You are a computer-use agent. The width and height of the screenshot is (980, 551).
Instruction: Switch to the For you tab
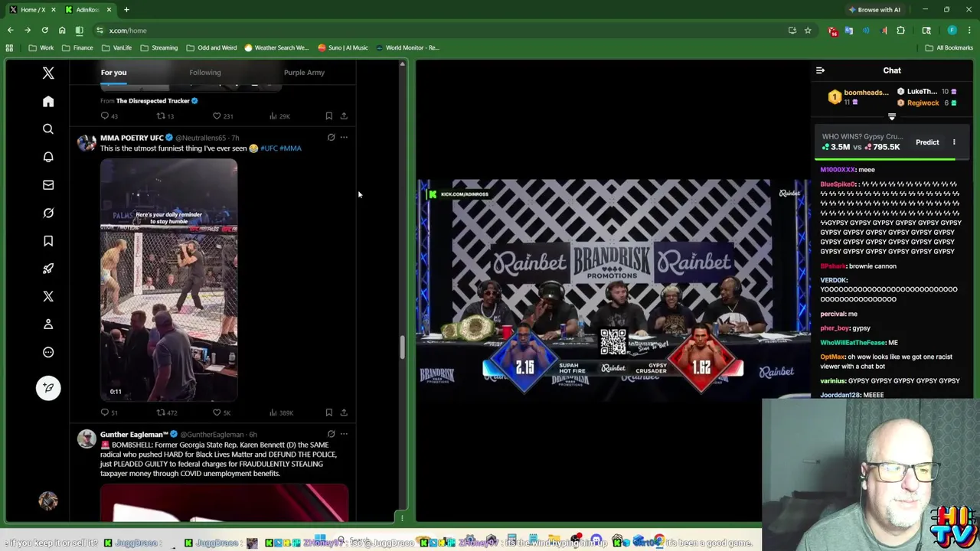point(113,72)
